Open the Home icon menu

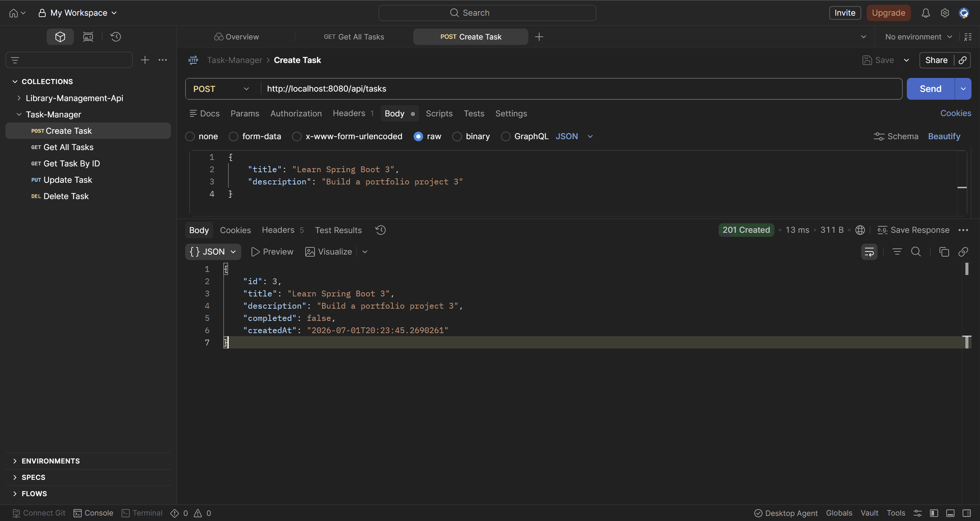(17, 13)
